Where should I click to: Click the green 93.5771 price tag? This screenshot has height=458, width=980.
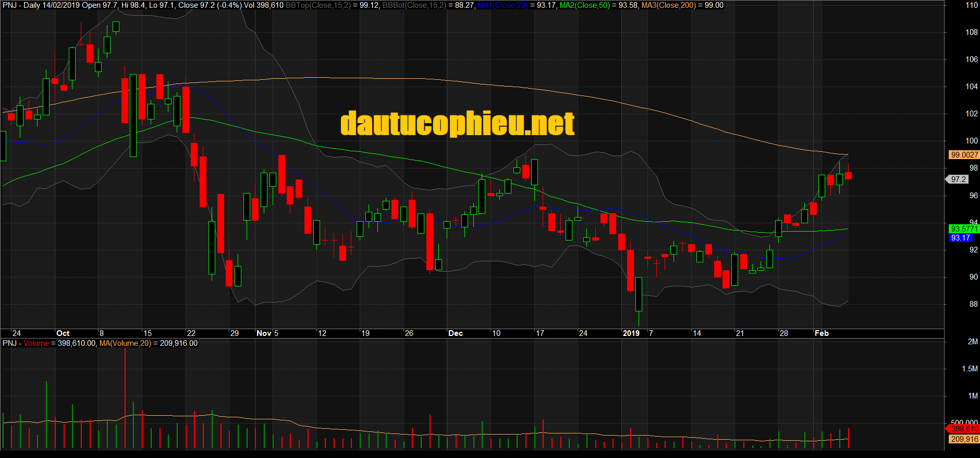[964, 229]
